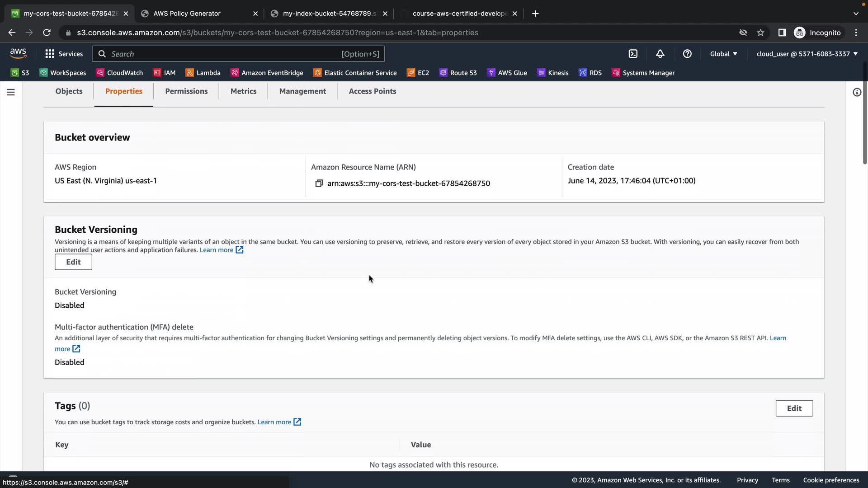Bookmark this page with star icon
This screenshot has height=488, width=868.
click(760, 33)
